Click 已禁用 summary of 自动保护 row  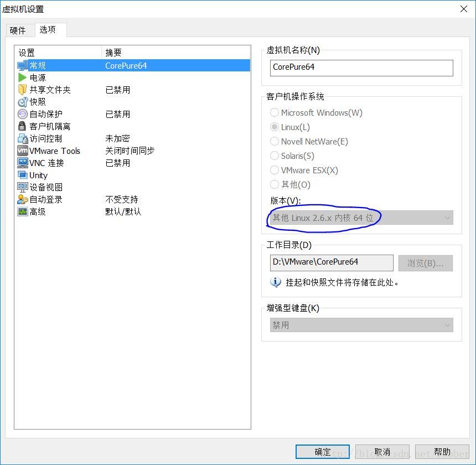[x=118, y=114]
